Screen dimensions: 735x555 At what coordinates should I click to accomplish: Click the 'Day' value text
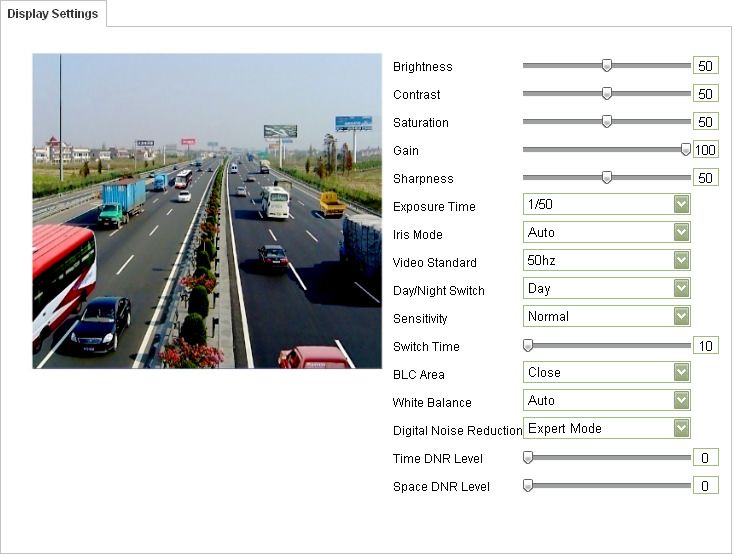click(539, 288)
